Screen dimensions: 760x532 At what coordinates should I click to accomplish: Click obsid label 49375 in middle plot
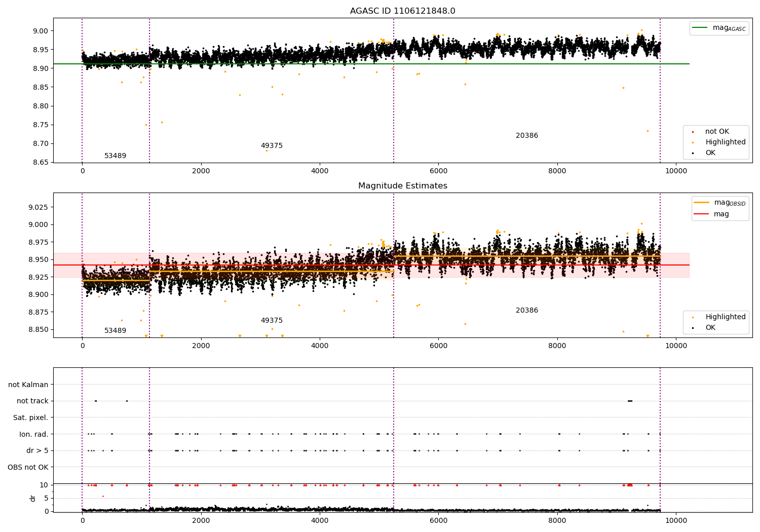272,321
